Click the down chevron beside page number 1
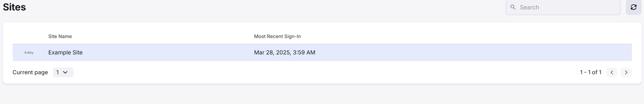Screen dimensions: 644x104 click(65, 72)
